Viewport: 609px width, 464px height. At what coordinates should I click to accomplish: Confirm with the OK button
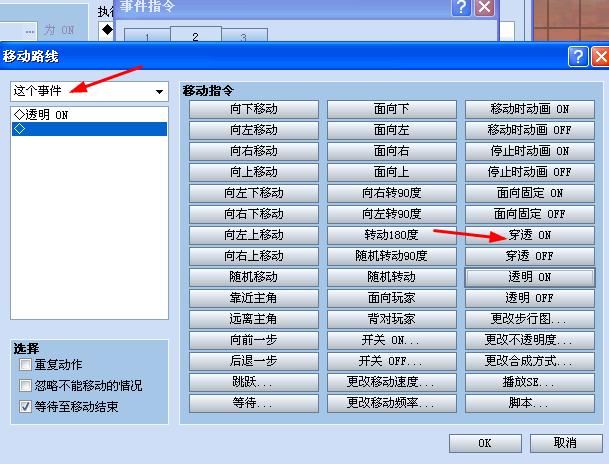485,443
